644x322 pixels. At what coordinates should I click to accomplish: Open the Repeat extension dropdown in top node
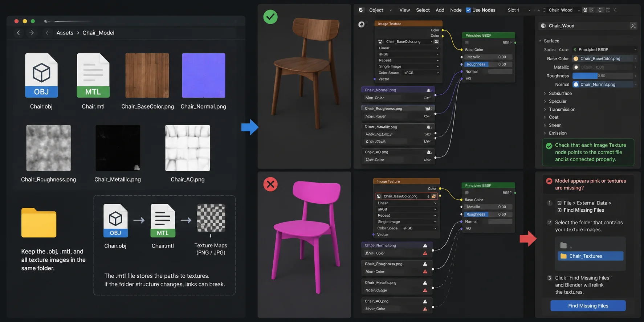[408, 60]
